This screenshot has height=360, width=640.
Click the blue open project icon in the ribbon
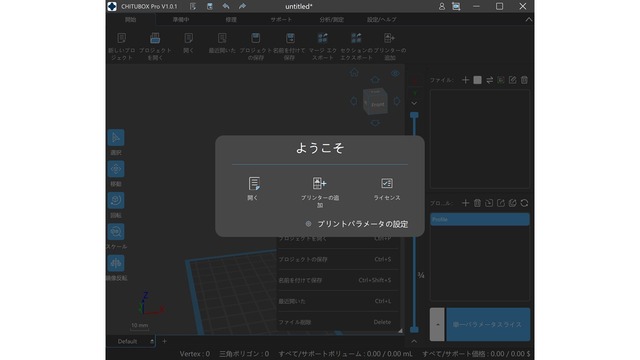click(155, 38)
